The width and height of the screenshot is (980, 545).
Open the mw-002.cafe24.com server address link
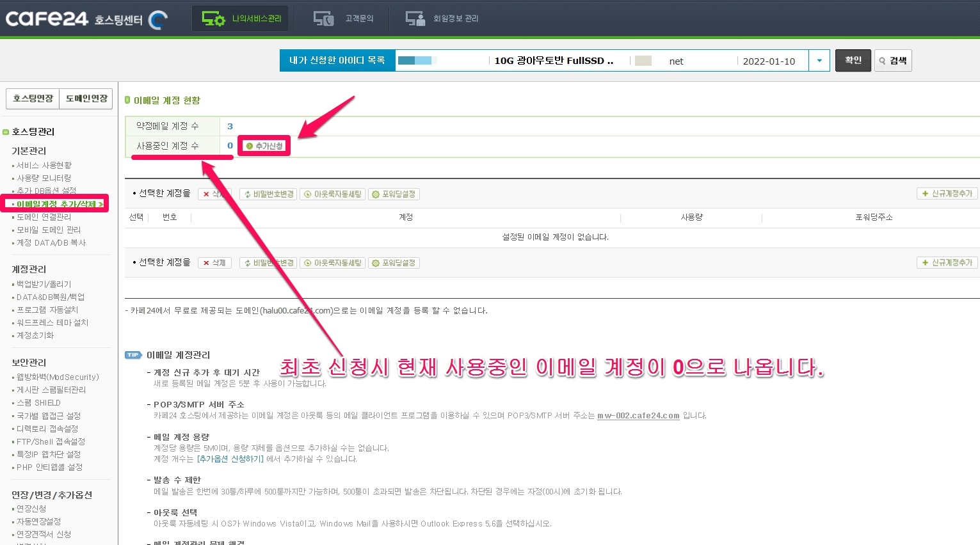click(x=638, y=416)
